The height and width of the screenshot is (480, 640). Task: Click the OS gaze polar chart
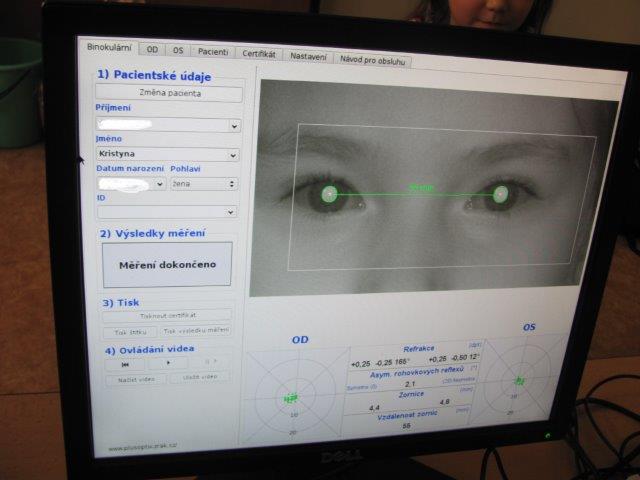pos(518,380)
